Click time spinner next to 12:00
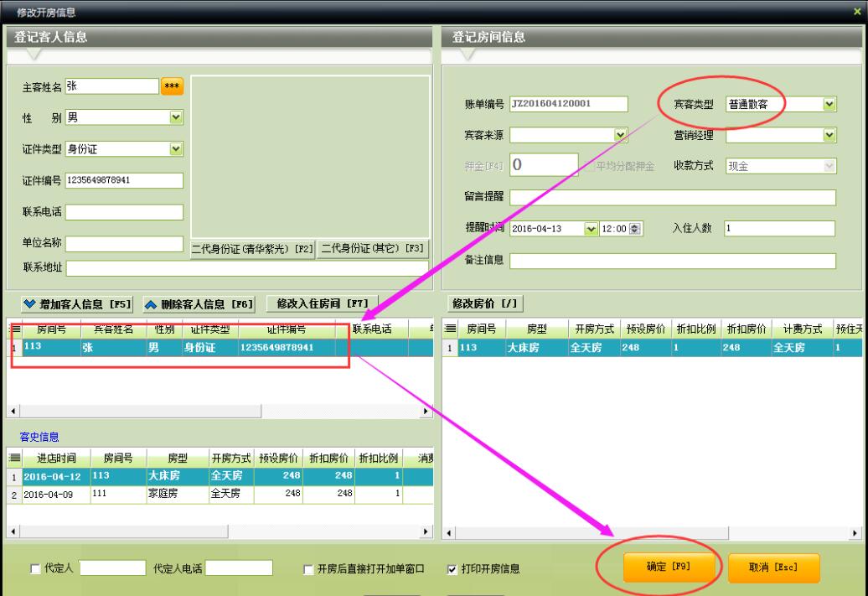Image resolution: width=868 pixels, height=596 pixels. (634, 229)
